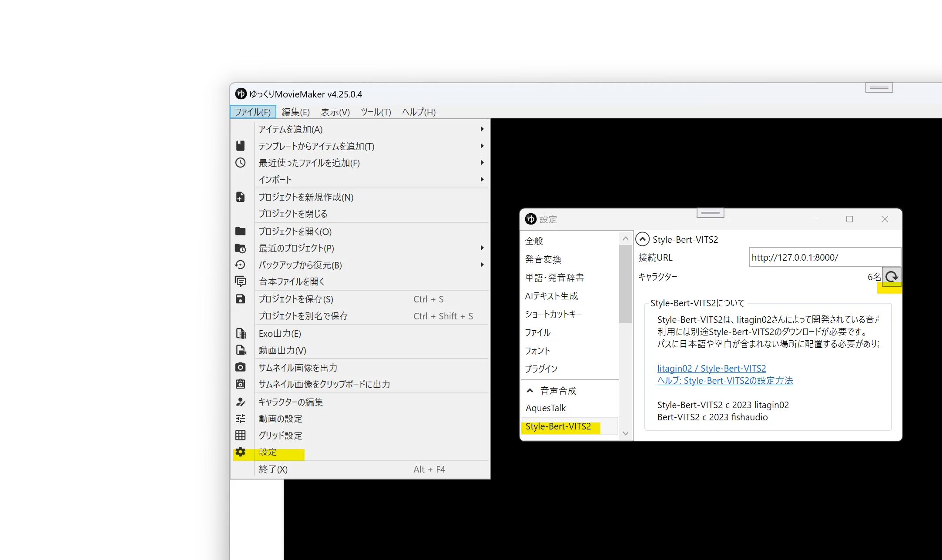Click the character edit person icon
The width and height of the screenshot is (942, 560).
[x=240, y=402]
